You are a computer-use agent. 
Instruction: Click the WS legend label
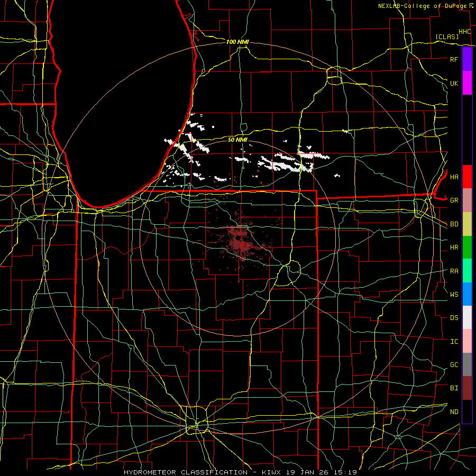coord(454,295)
